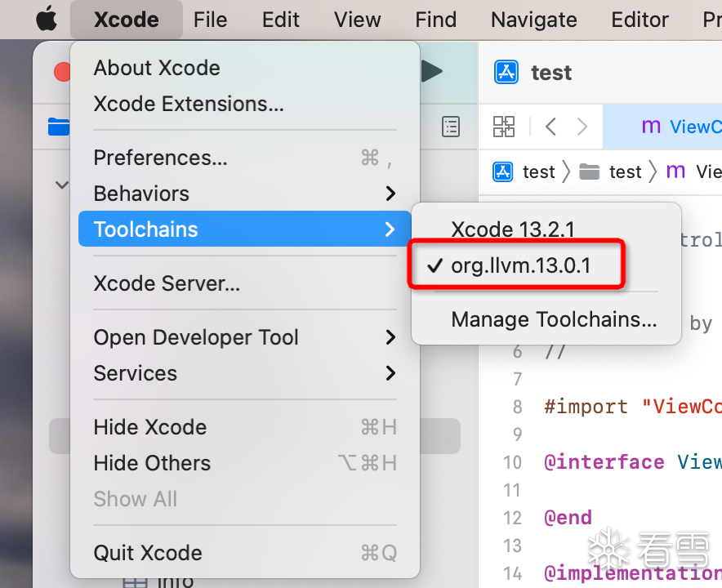The height and width of the screenshot is (588, 722).
Task: Collapse the navigator disclosure chevron
Action: click(62, 185)
